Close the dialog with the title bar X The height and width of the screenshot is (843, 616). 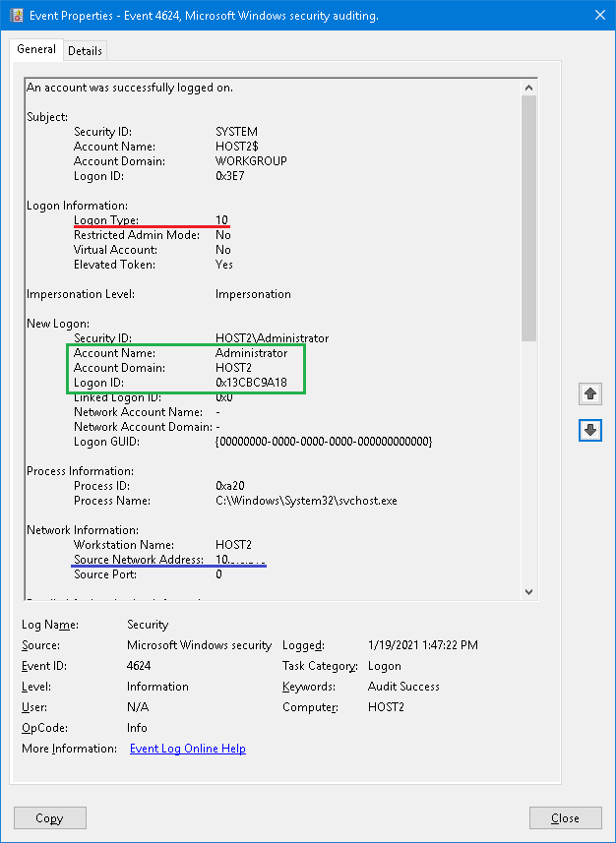point(600,16)
